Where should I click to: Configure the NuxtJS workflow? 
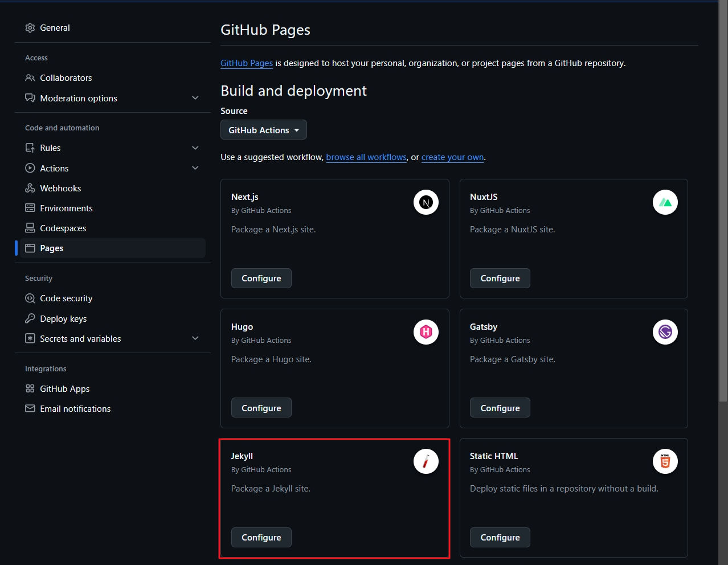(500, 279)
